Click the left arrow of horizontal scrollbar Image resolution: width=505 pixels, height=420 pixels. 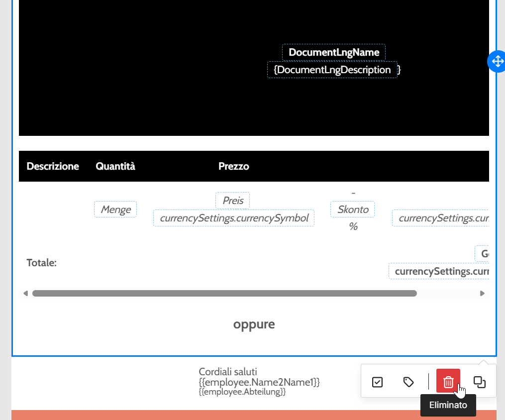(25, 294)
